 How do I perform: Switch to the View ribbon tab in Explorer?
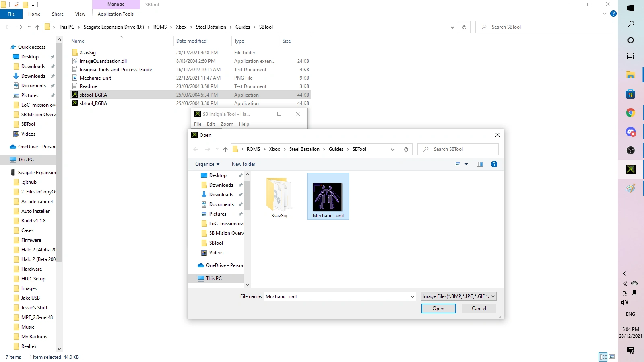click(80, 14)
